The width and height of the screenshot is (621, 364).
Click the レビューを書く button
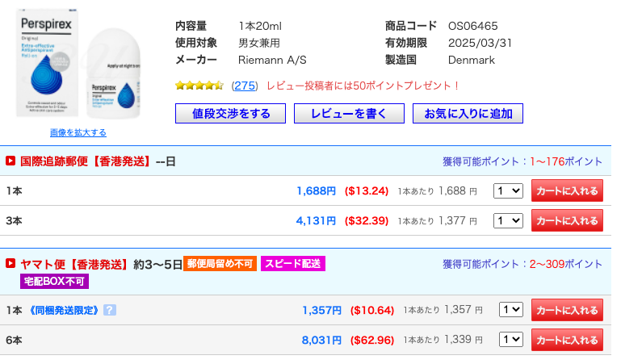click(x=349, y=114)
